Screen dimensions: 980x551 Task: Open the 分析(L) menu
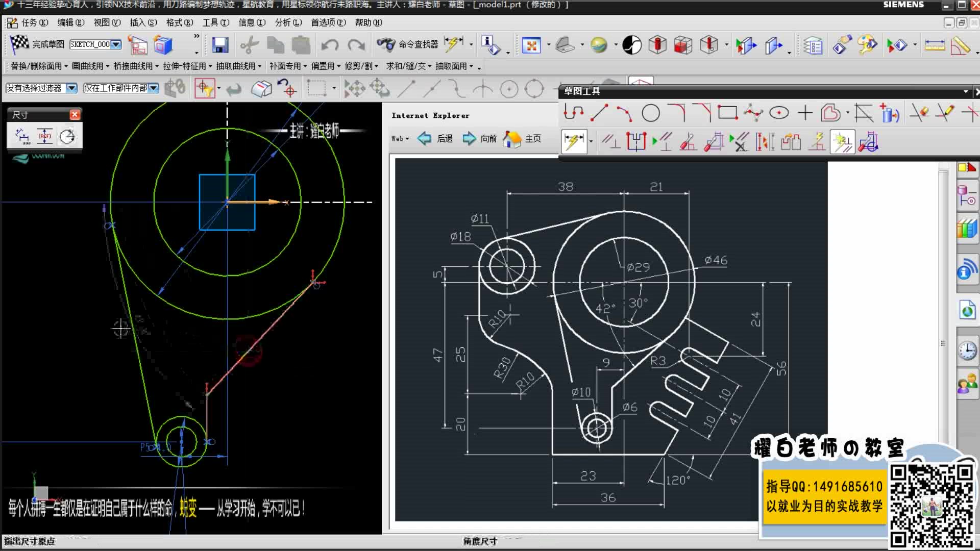point(288,22)
